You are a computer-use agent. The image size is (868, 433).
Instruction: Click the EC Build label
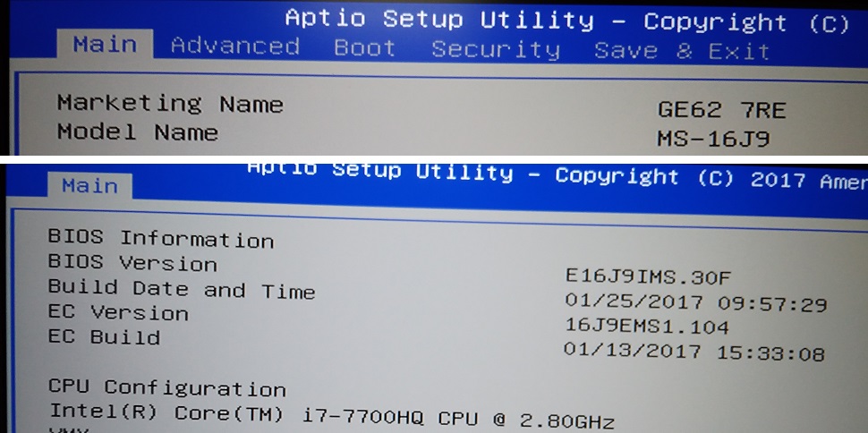(x=104, y=336)
